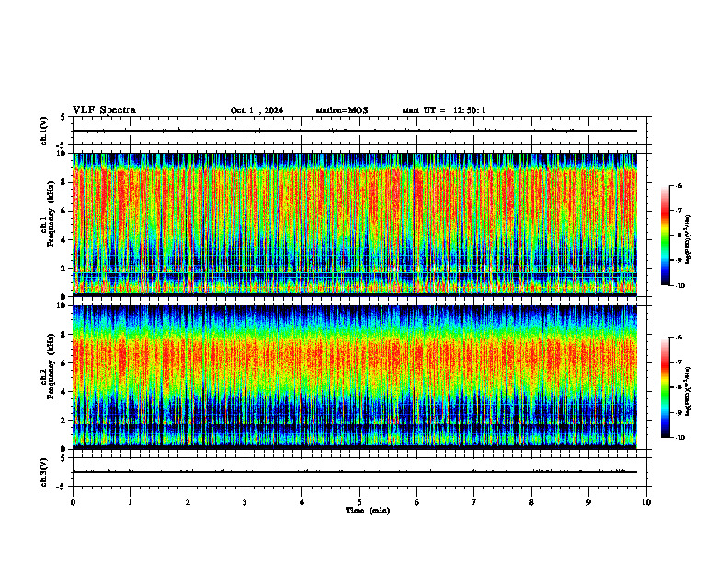This screenshot has width=728, height=563.
Task: Click the ch.1 voltage waveform trace
Action: coord(355,131)
